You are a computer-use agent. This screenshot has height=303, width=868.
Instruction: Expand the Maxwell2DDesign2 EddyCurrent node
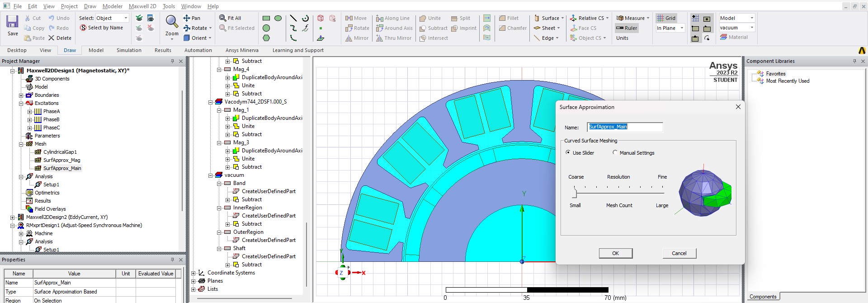pyautogui.click(x=13, y=217)
